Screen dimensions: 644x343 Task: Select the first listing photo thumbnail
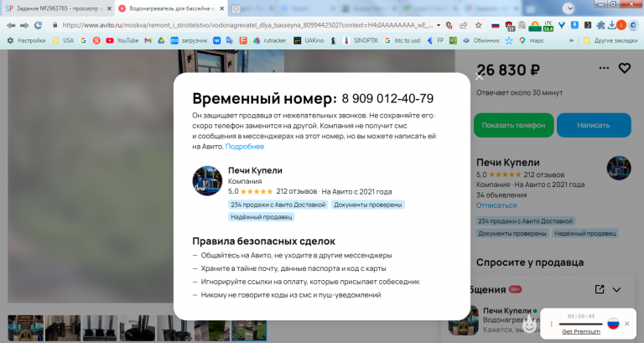pyautogui.click(x=25, y=328)
